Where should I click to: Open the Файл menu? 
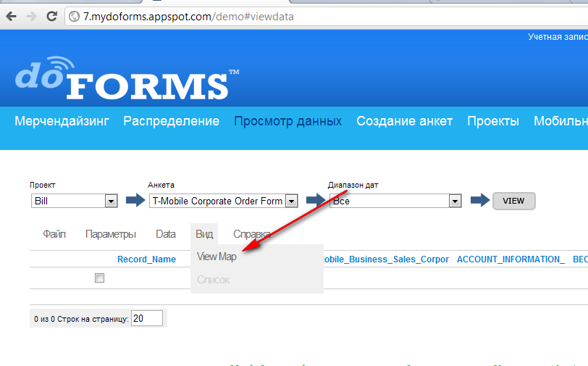pyautogui.click(x=54, y=234)
